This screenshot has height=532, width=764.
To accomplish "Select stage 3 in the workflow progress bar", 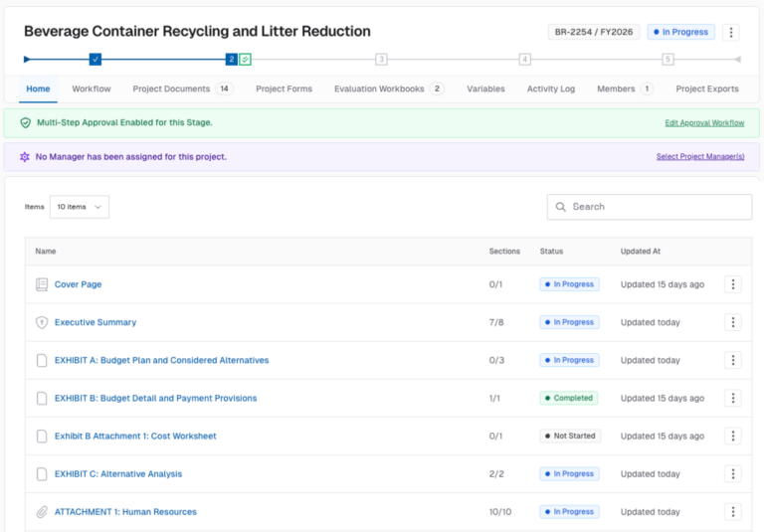I will 382,60.
